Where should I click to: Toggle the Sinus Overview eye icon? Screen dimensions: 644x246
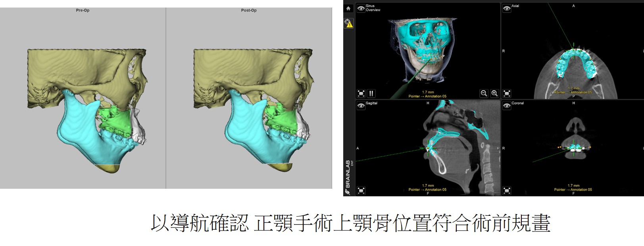point(361,8)
